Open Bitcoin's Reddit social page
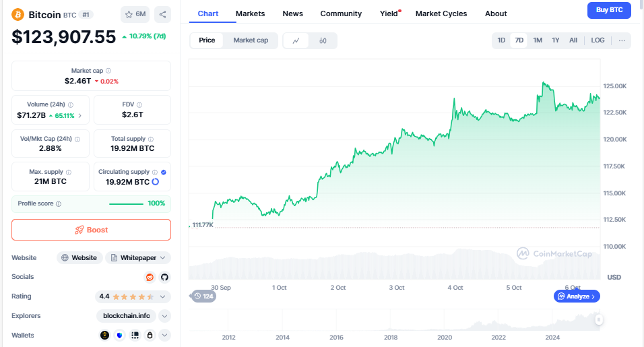Screen dimensions: 644x347 150,277
